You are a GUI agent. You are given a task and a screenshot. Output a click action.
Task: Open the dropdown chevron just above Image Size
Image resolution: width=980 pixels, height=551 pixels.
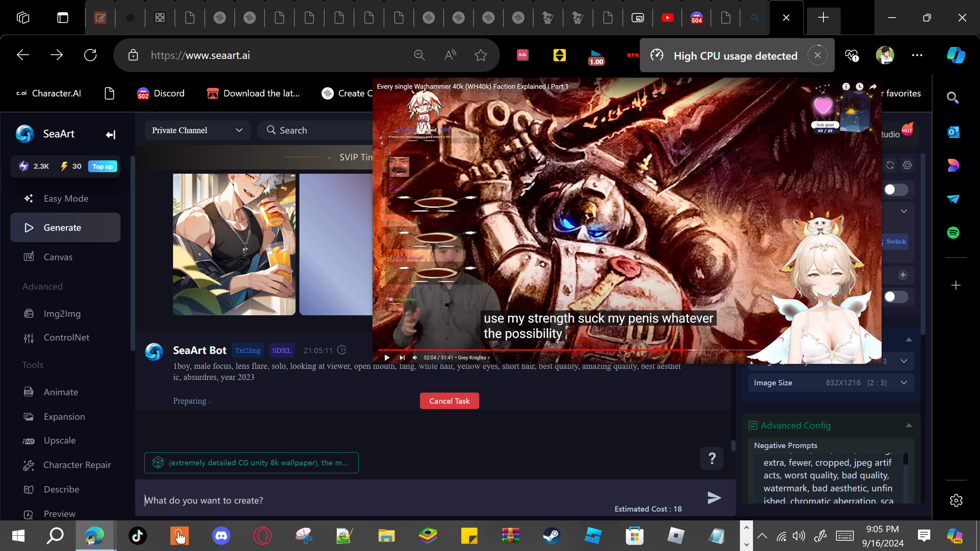point(904,361)
